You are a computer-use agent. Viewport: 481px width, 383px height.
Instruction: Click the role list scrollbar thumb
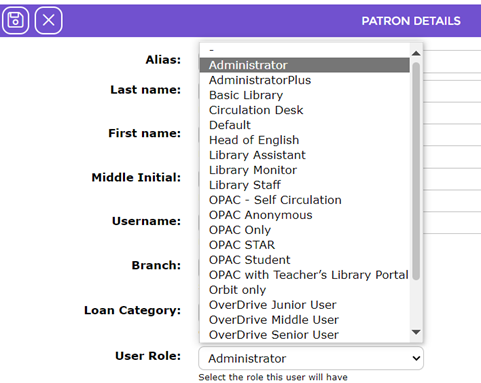click(x=416, y=171)
